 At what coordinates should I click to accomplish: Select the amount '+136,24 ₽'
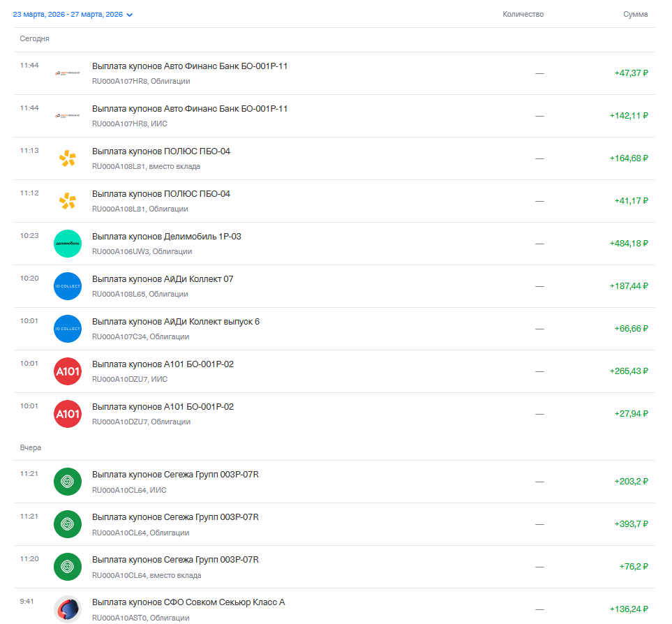tap(629, 609)
